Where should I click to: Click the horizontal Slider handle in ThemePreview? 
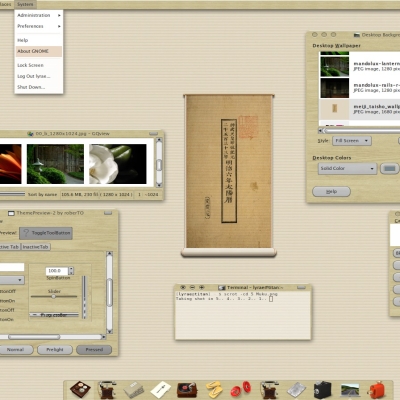[x=53, y=296]
